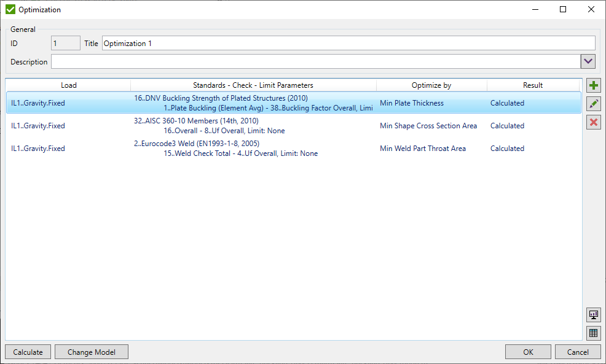The width and height of the screenshot is (606, 364).
Task: Add a new optimization row with the plus icon
Action: point(593,85)
